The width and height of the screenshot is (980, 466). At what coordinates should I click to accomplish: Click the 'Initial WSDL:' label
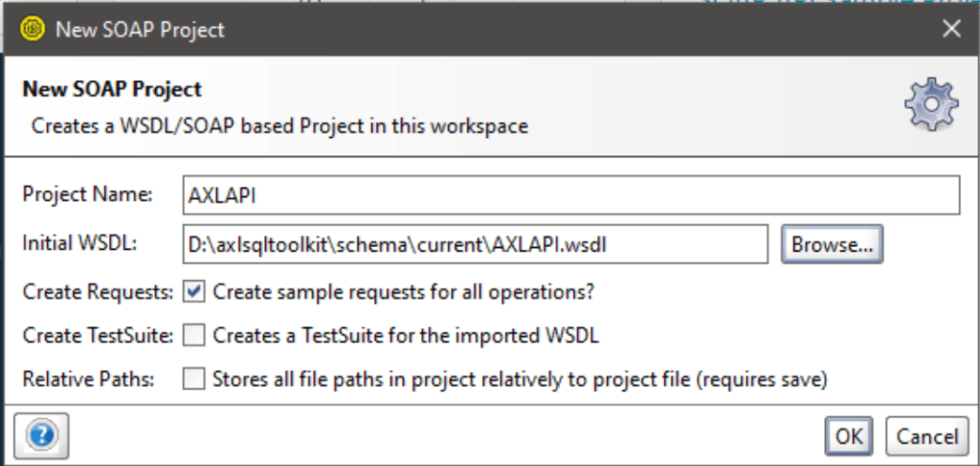[x=79, y=244]
